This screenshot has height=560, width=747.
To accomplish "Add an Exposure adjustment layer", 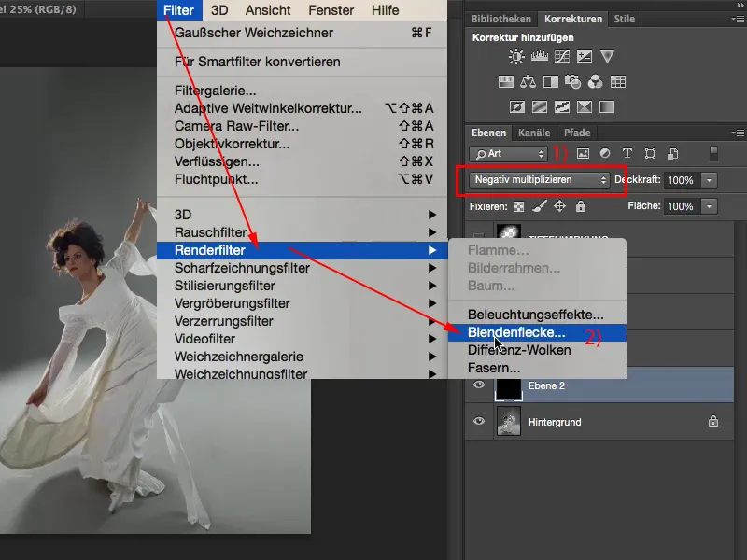I will (x=585, y=57).
